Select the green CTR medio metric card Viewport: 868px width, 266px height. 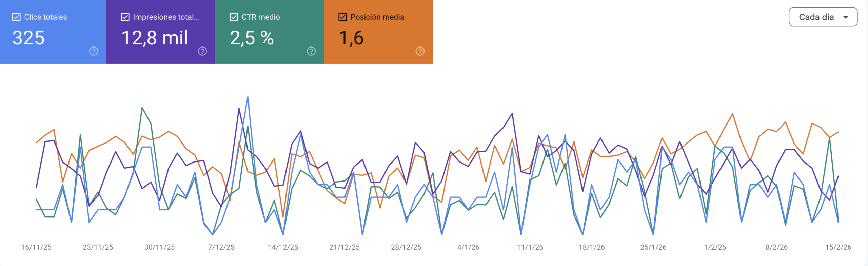(x=270, y=32)
